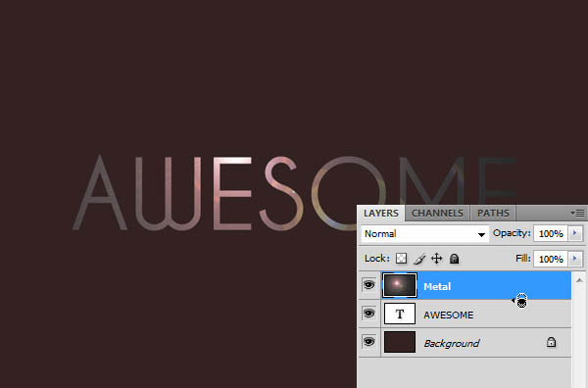
Task: Open the Normal blend mode dropdown
Action: point(425,234)
